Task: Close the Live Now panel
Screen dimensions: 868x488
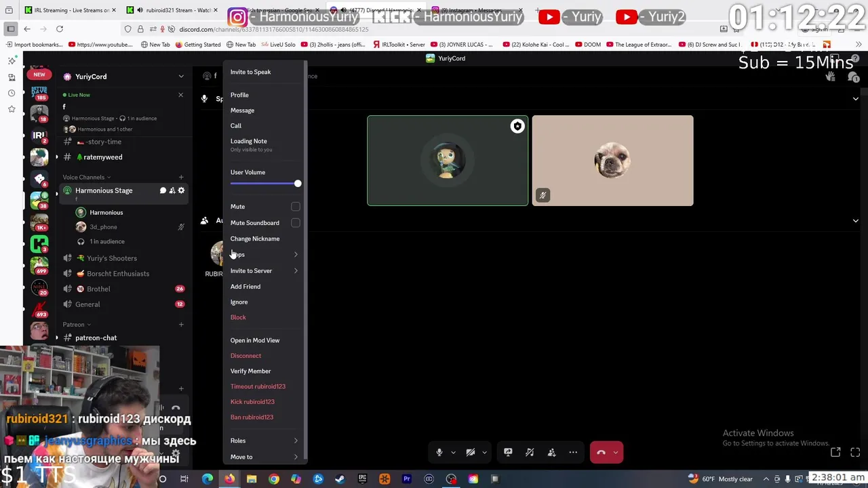Action: click(180, 95)
